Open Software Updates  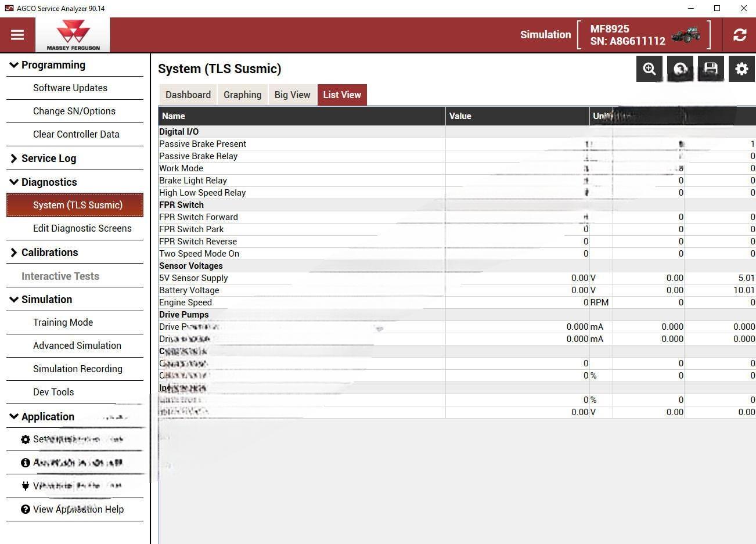point(70,88)
